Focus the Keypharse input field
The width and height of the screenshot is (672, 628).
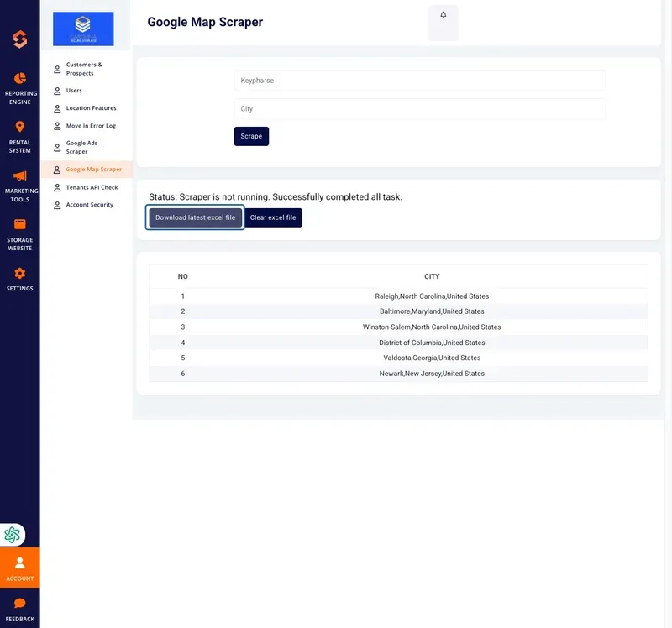tap(419, 81)
